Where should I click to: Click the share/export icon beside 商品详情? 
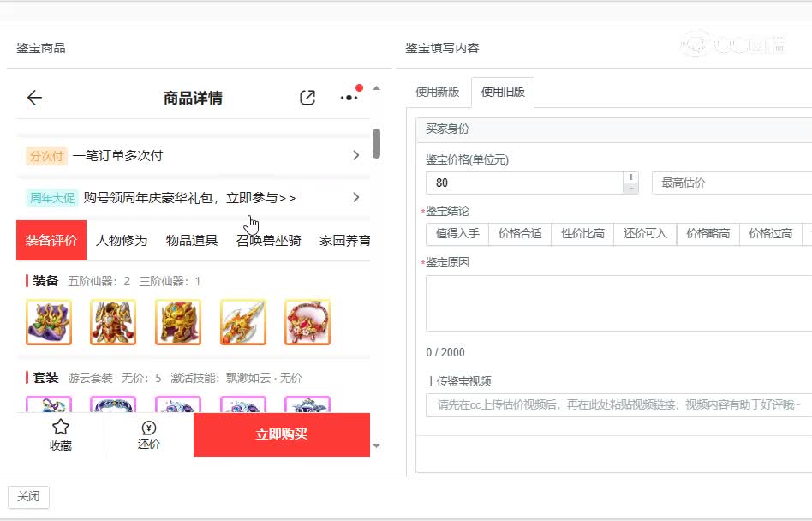coord(307,97)
